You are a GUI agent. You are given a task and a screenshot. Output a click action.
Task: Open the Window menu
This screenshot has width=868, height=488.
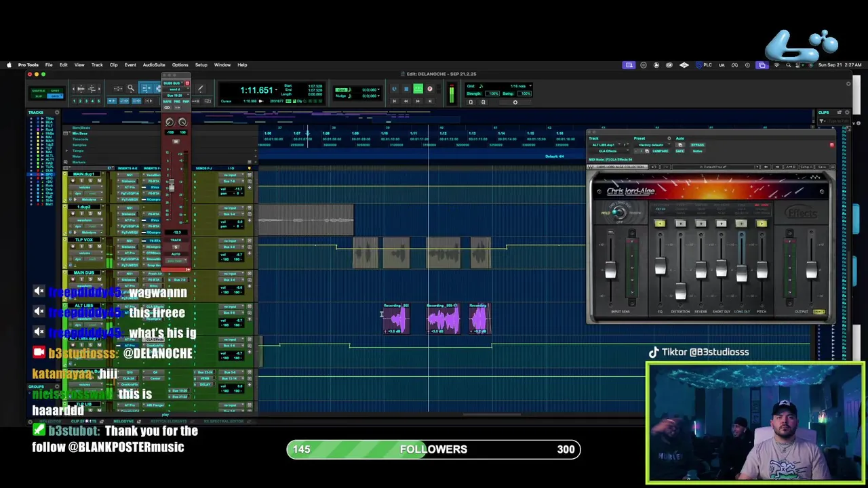(x=222, y=65)
